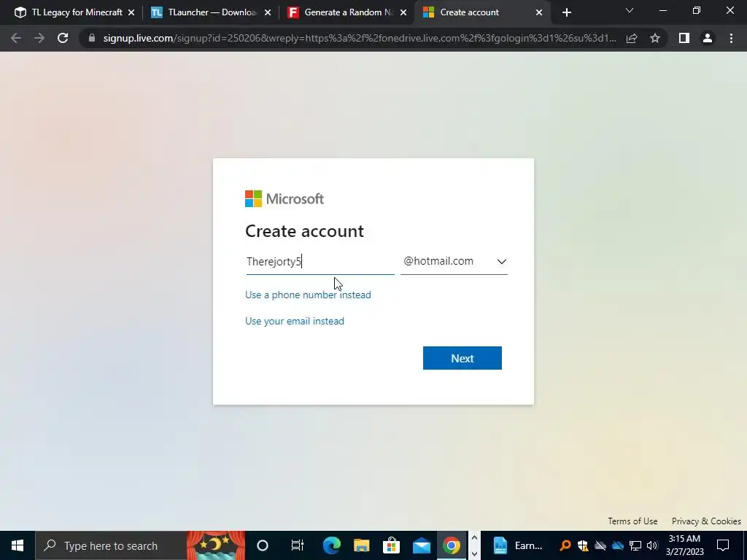Viewport: 747px width, 560px height.
Task: Open Task View on taskbar
Action: [298, 545]
